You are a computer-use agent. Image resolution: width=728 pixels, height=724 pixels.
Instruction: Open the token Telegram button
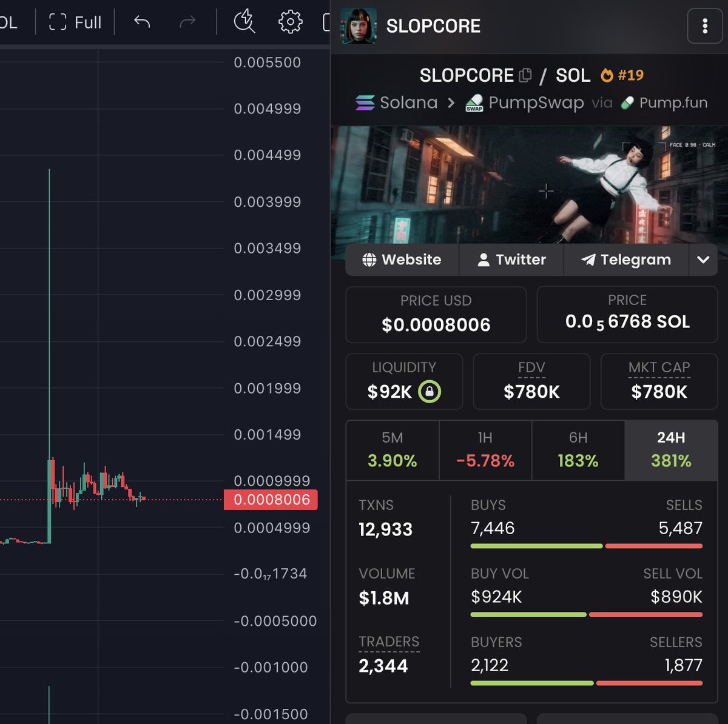tap(626, 260)
